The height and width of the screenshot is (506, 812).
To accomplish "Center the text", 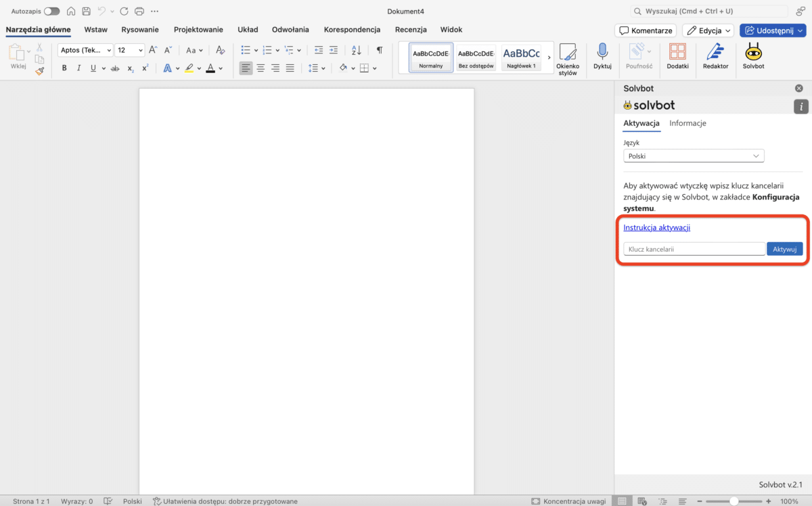I will coord(261,68).
